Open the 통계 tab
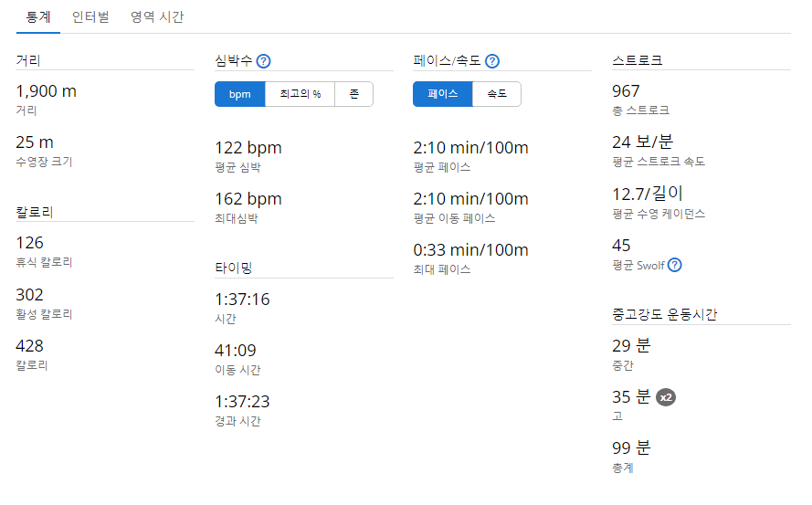The width and height of the screenshot is (812, 505). point(38,17)
